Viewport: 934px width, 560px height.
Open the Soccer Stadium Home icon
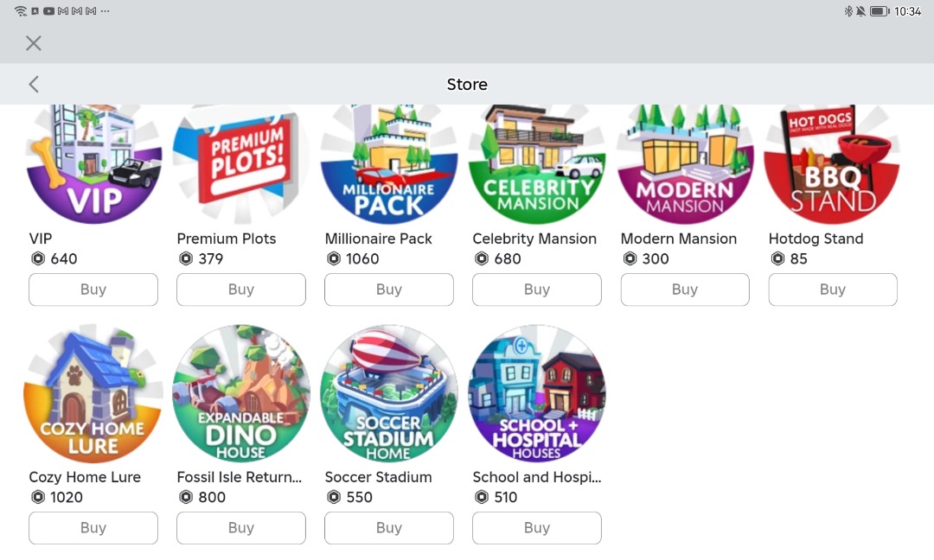pyautogui.click(x=388, y=393)
